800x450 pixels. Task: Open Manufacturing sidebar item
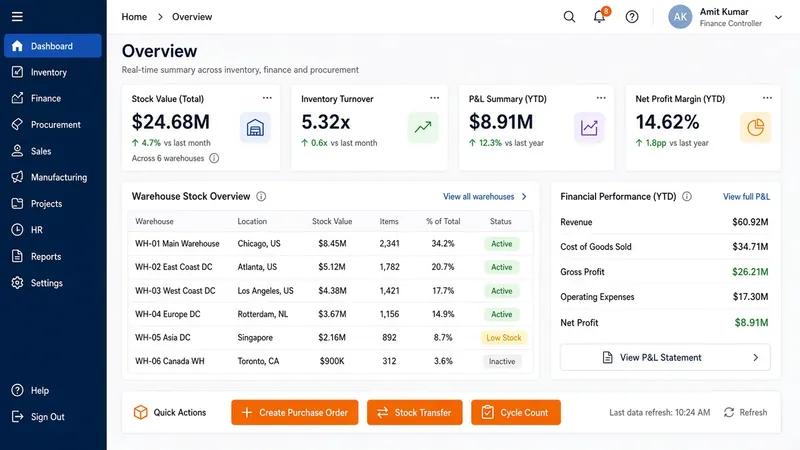[53, 177]
